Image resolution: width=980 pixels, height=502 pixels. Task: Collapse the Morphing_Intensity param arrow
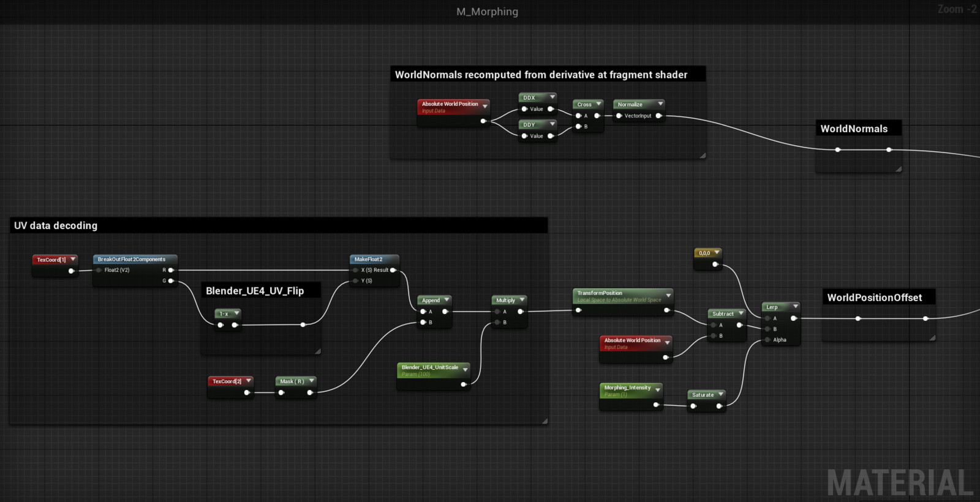(658, 390)
